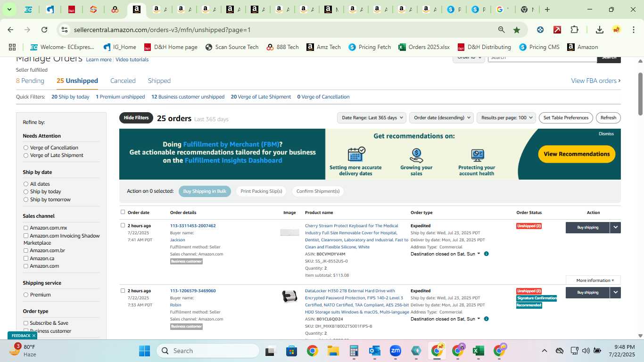Open Outlook from the taskbar

(375, 351)
